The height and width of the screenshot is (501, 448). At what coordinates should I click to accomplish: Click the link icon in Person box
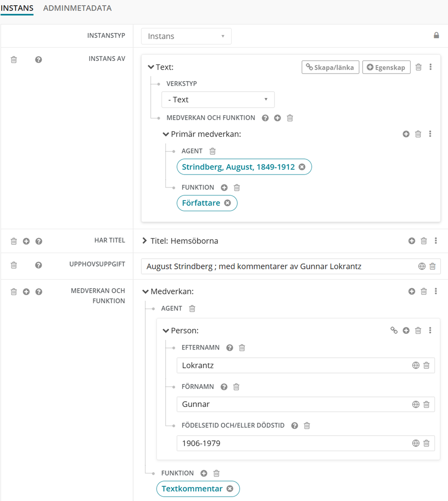click(394, 330)
